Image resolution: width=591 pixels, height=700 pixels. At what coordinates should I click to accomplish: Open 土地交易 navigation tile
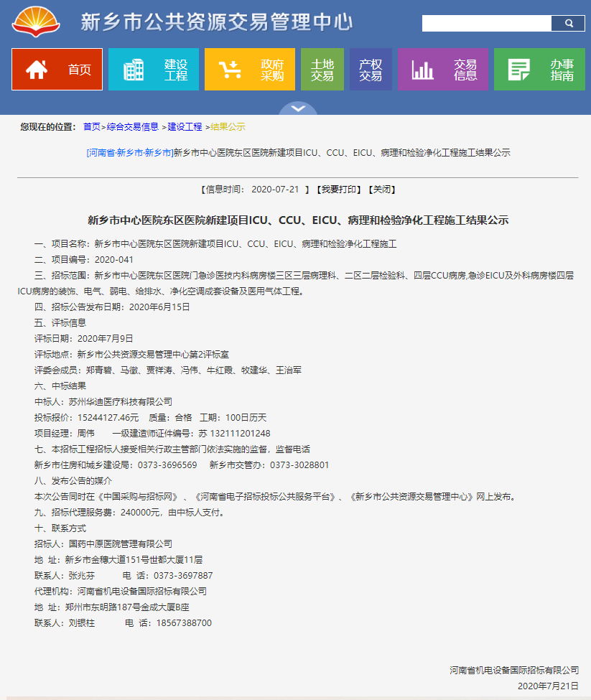click(322, 69)
